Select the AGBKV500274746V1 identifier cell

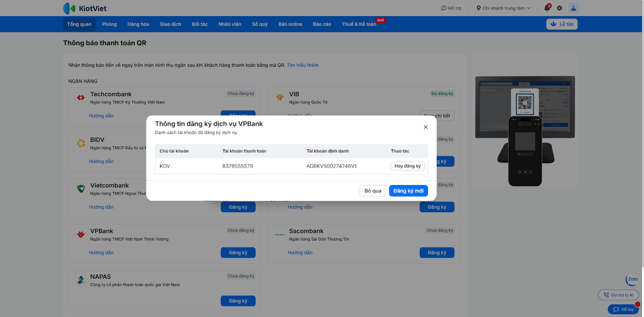coord(332,166)
